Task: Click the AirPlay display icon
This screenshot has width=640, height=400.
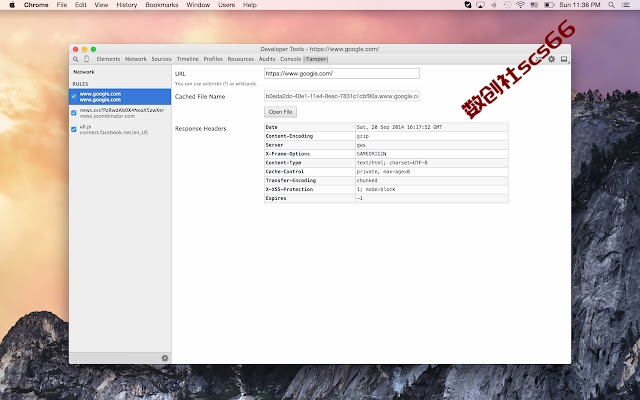Action: (480, 5)
